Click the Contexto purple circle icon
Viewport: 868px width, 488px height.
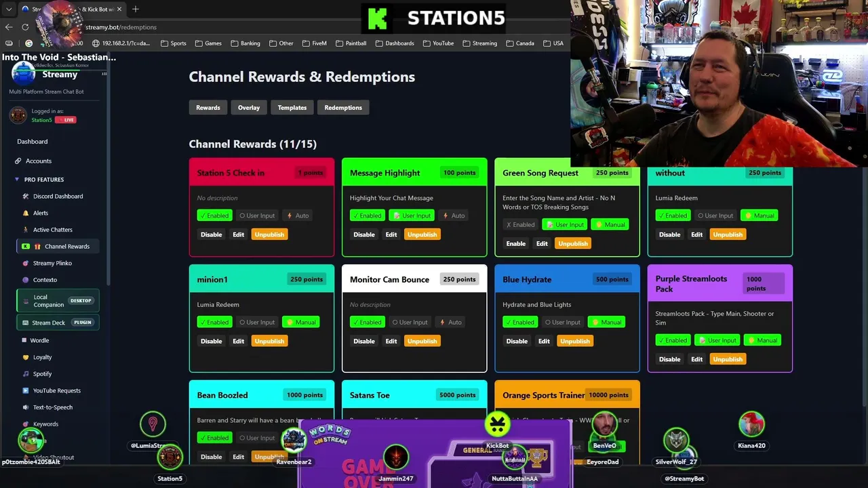(26, 280)
